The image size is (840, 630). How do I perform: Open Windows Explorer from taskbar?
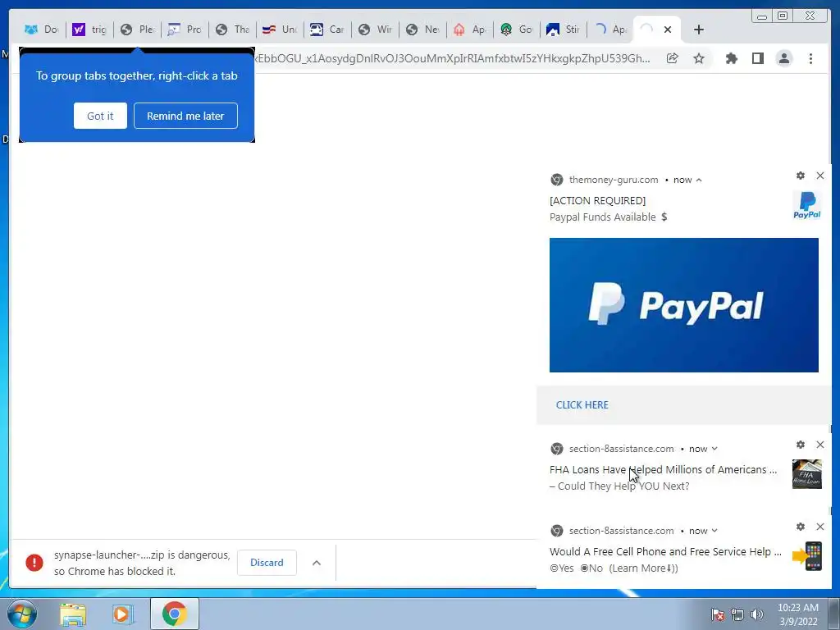[73, 614]
